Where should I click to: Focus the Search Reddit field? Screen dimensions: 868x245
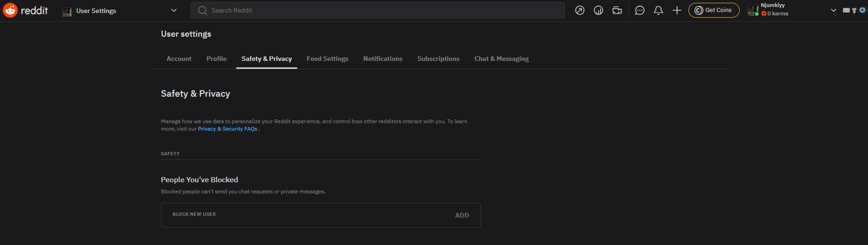click(x=378, y=10)
